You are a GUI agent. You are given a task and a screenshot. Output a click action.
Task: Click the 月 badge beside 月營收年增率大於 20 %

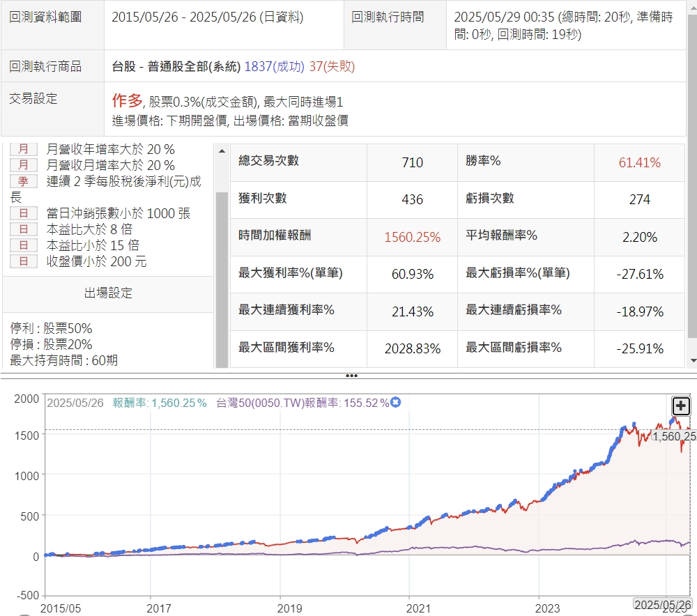[24, 149]
